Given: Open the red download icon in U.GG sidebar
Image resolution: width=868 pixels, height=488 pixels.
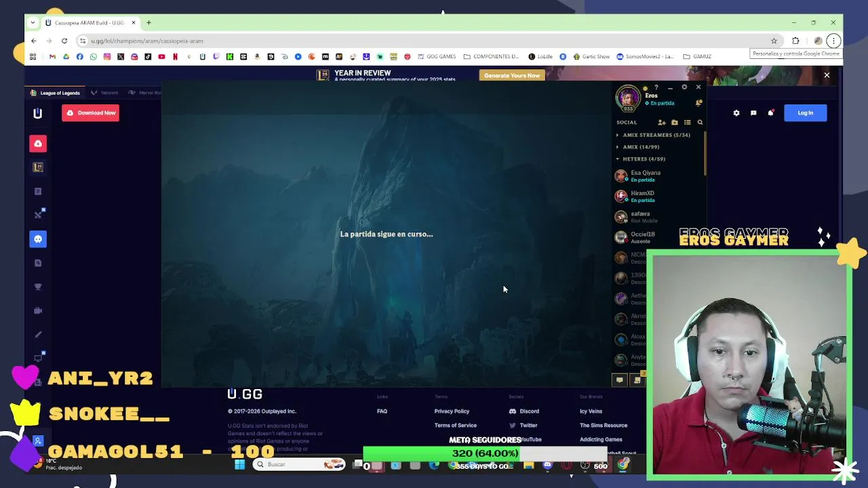Looking at the screenshot, I should pyautogui.click(x=38, y=144).
